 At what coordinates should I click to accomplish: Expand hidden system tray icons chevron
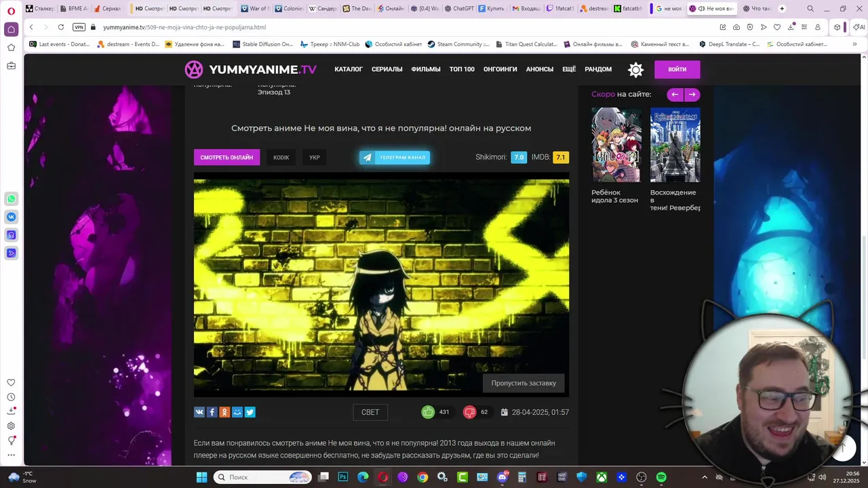pyautogui.click(x=704, y=477)
